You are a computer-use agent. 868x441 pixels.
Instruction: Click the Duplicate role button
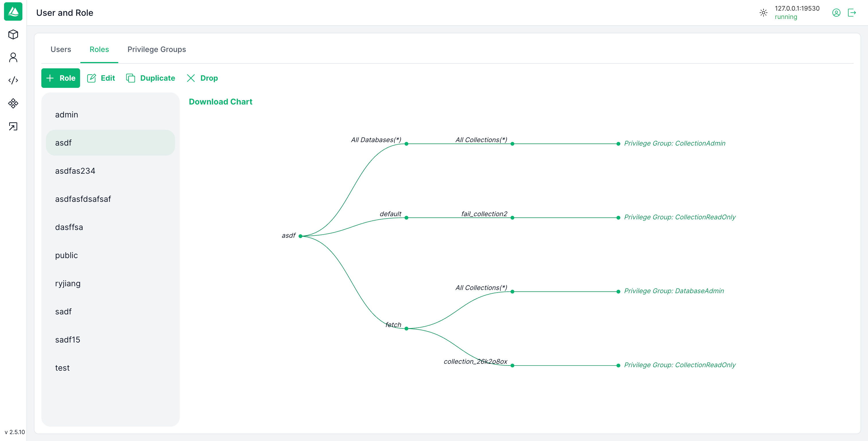pos(151,78)
